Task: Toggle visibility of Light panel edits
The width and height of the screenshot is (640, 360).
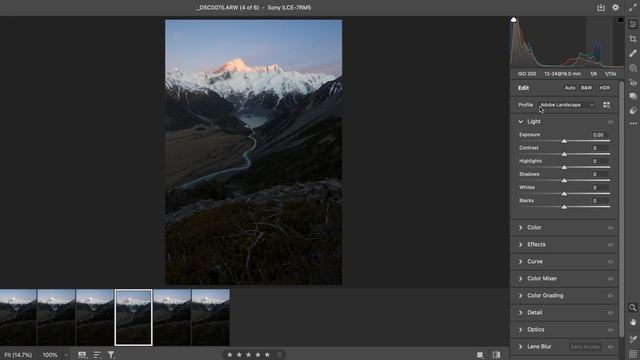Action: point(610,122)
